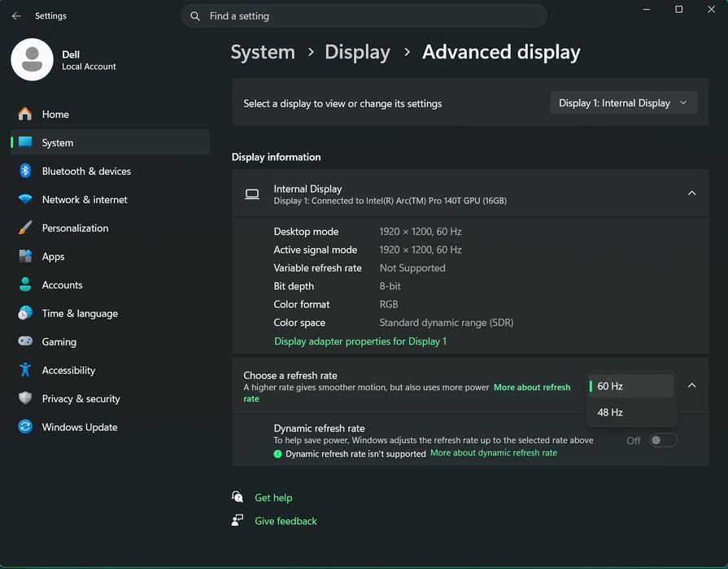Open Windows Update settings

click(x=110, y=427)
